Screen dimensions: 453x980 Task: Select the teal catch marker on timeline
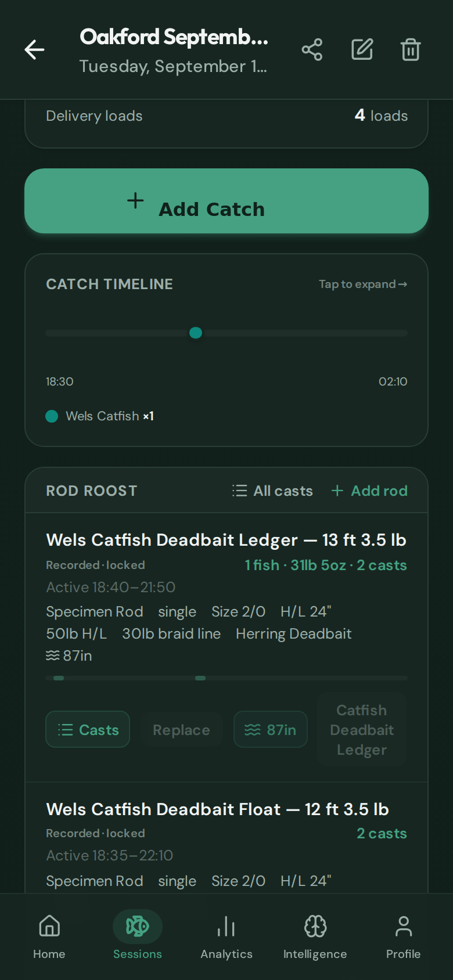coord(196,333)
